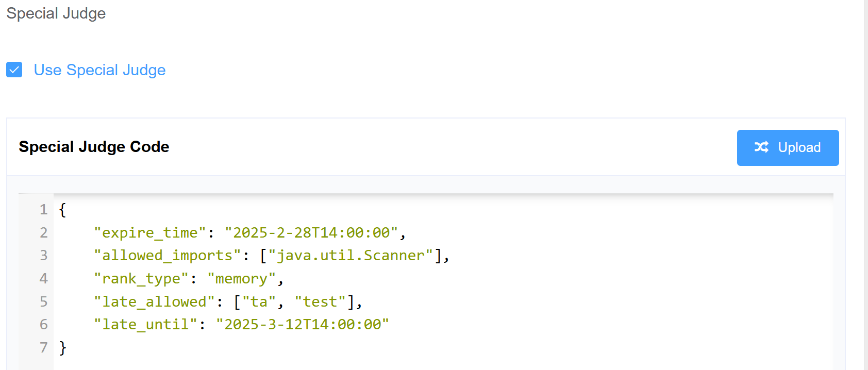Place cursor on the "rank_type" key
The image size is (868, 370).
(141, 278)
